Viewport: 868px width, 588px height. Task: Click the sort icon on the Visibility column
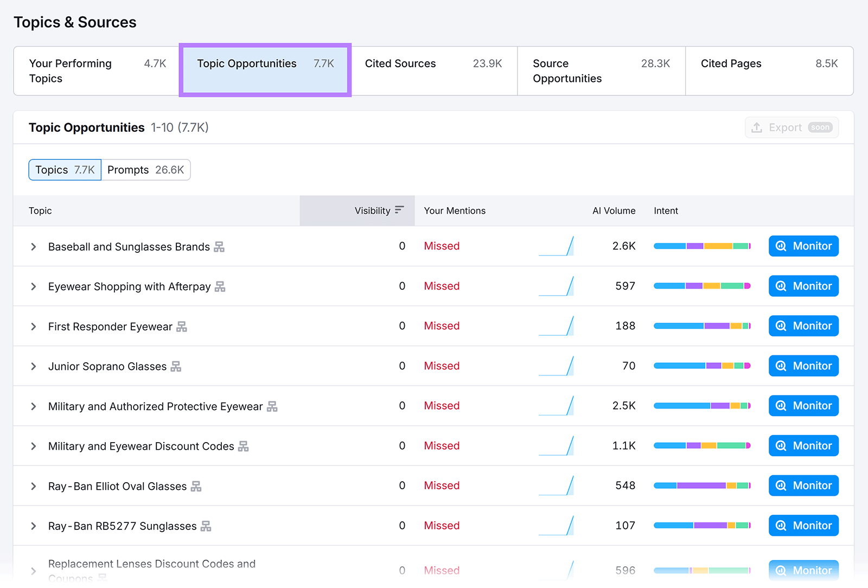pyautogui.click(x=399, y=210)
